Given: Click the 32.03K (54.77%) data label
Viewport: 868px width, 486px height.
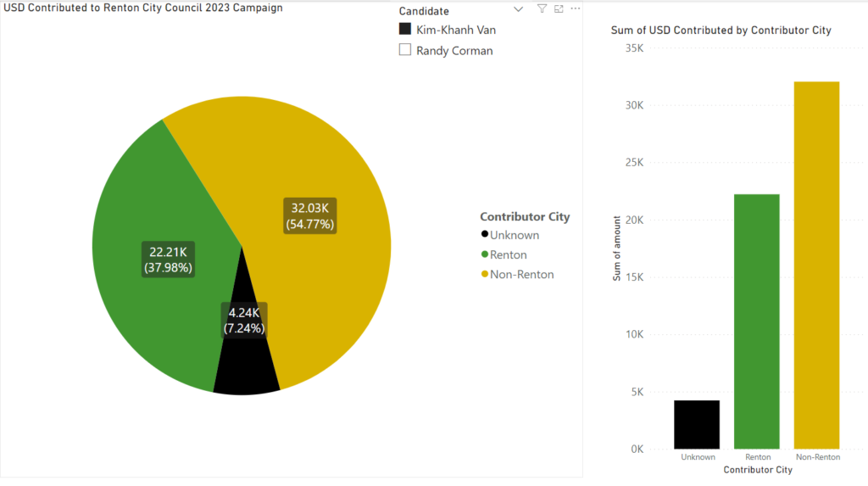Looking at the screenshot, I should pos(310,215).
